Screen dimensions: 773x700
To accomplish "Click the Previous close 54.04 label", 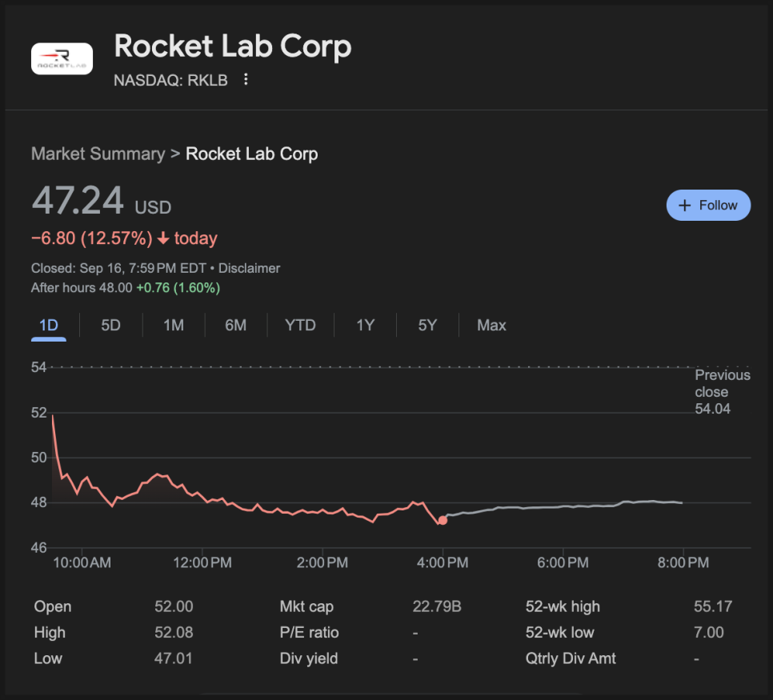I will pyautogui.click(x=723, y=392).
